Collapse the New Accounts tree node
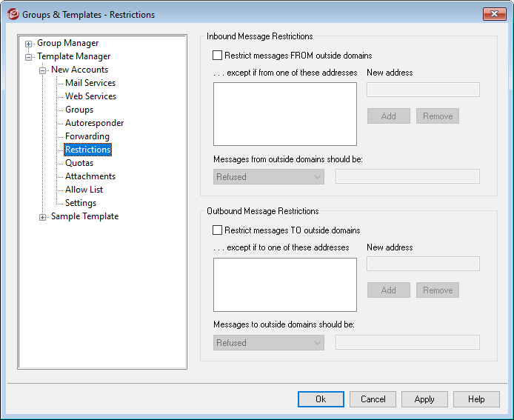This screenshot has width=514, height=420. click(43, 70)
